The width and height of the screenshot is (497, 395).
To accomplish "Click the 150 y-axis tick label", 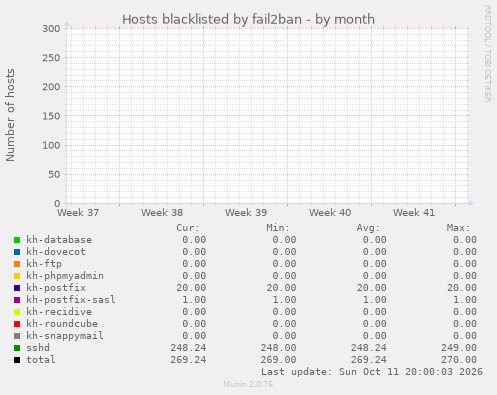I will tap(51, 116).
